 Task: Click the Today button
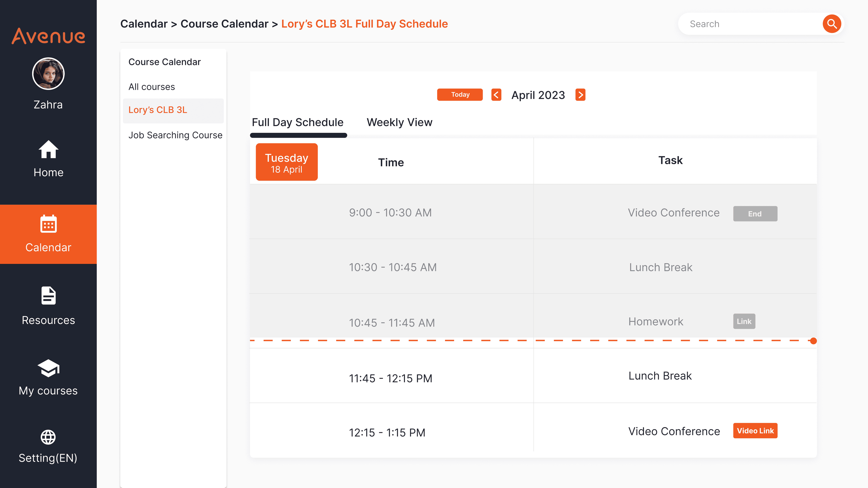(x=460, y=95)
